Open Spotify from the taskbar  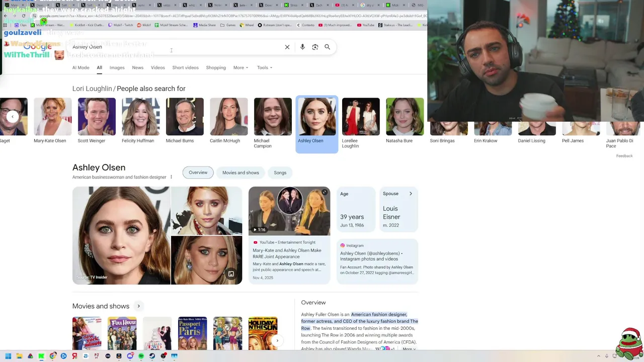tap(141, 356)
